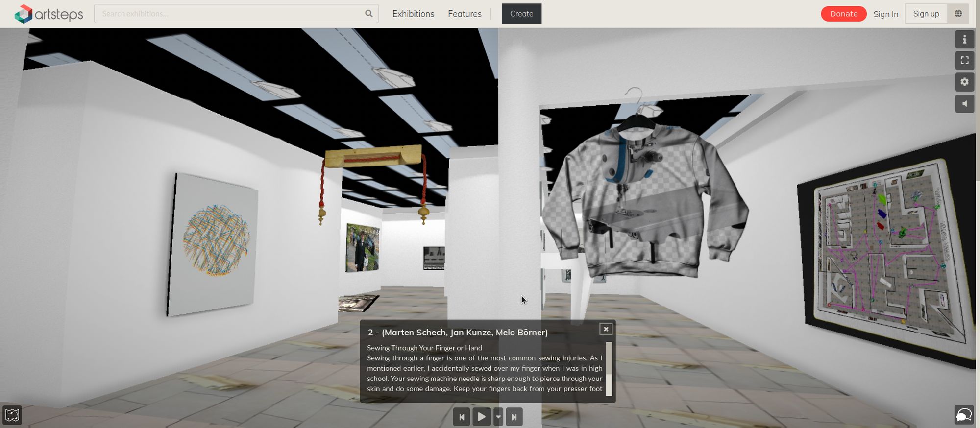The image size is (980, 428).
Task: Click the red Donate button
Action: coord(843,14)
